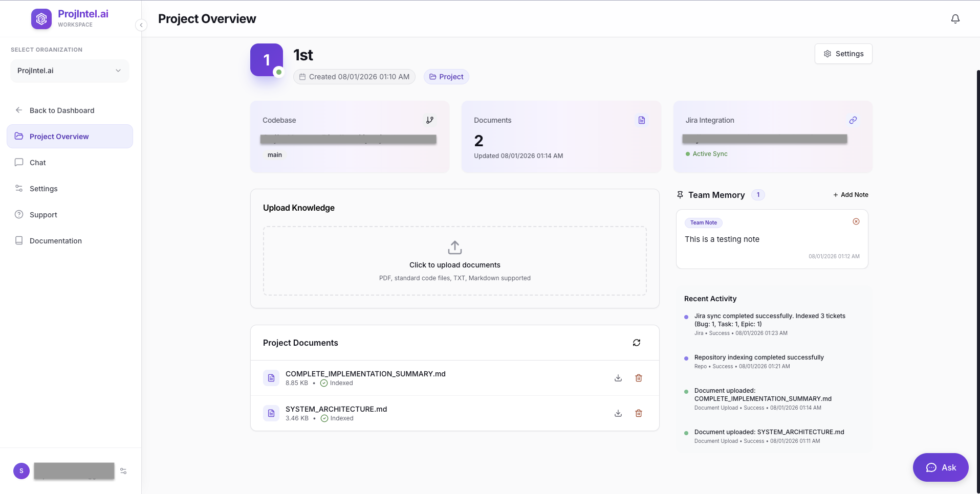The height and width of the screenshot is (494, 980).
Task: Open the Ask assistant
Action: [x=940, y=467]
